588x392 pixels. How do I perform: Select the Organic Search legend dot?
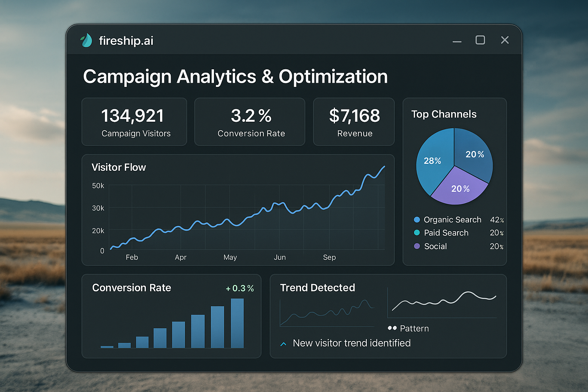tap(416, 220)
